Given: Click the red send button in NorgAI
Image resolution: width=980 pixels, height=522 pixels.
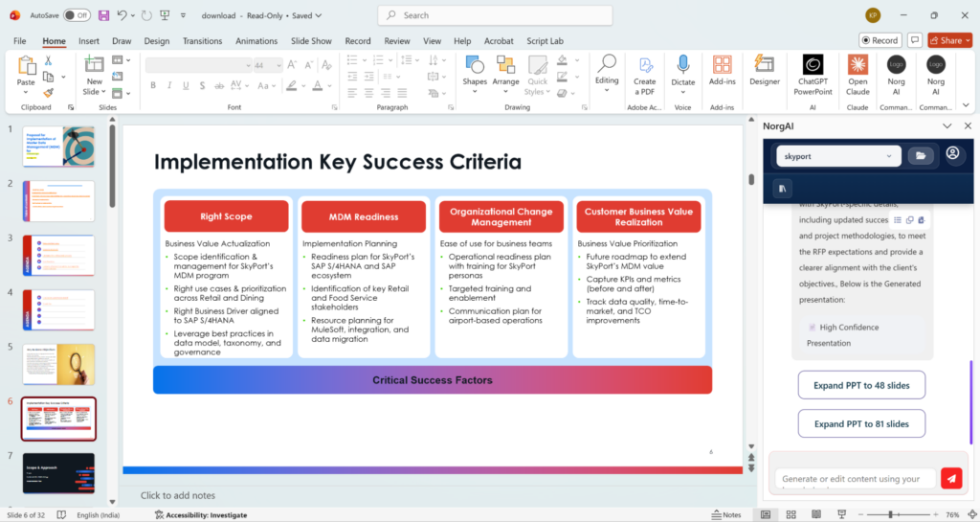Looking at the screenshot, I should pos(950,479).
